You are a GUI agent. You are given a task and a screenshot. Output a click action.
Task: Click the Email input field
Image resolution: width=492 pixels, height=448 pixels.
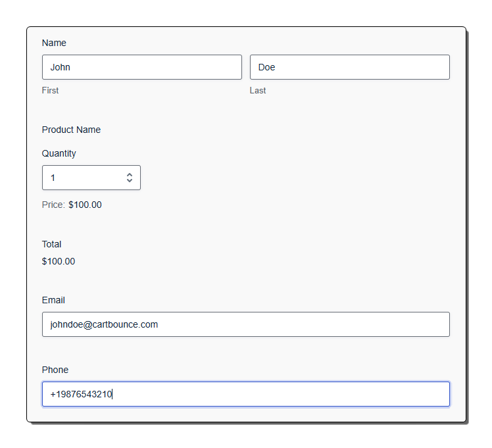pos(245,324)
